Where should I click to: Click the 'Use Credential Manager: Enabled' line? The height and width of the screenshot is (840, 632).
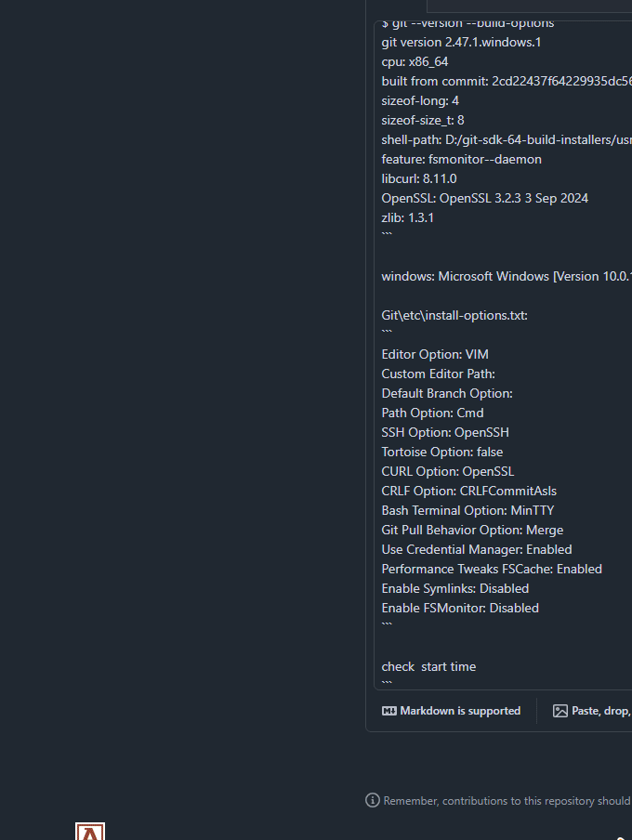(x=476, y=549)
